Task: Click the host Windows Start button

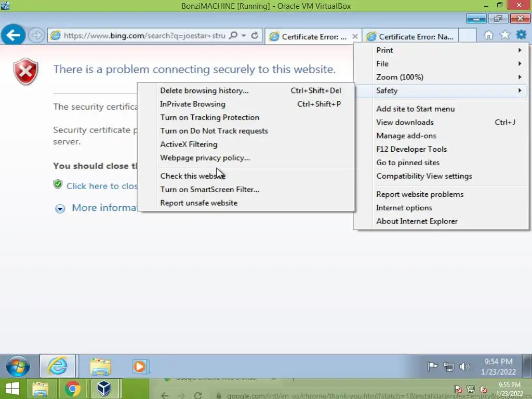Action: pos(12,389)
